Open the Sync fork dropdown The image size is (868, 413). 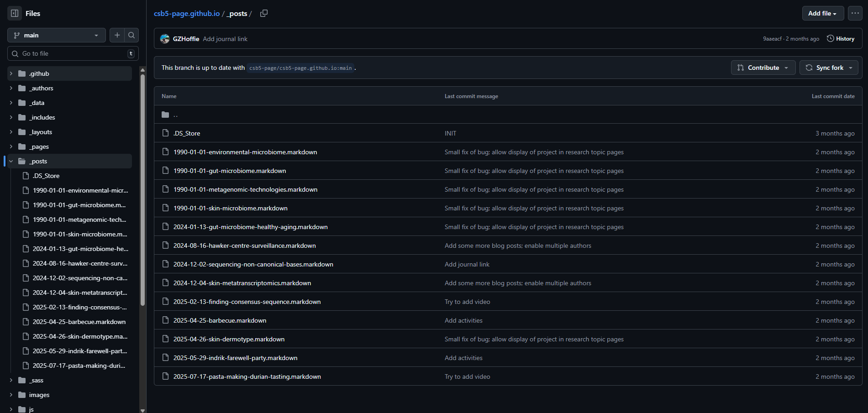coord(828,68)
